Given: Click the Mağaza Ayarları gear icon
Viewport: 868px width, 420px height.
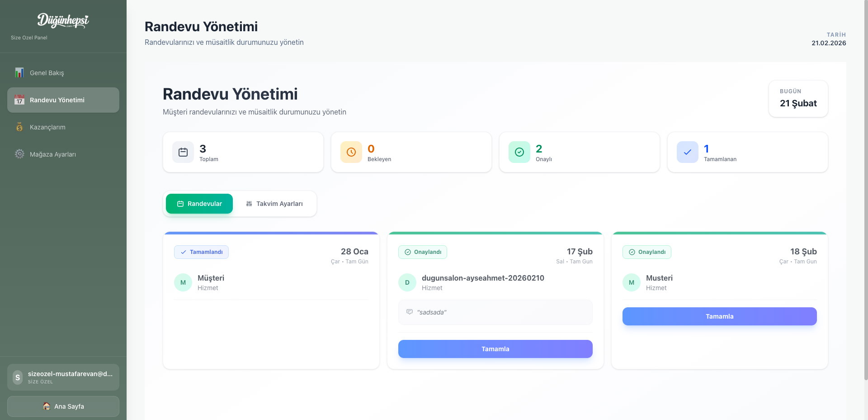Looking at the screenshot, I should 19,154.
